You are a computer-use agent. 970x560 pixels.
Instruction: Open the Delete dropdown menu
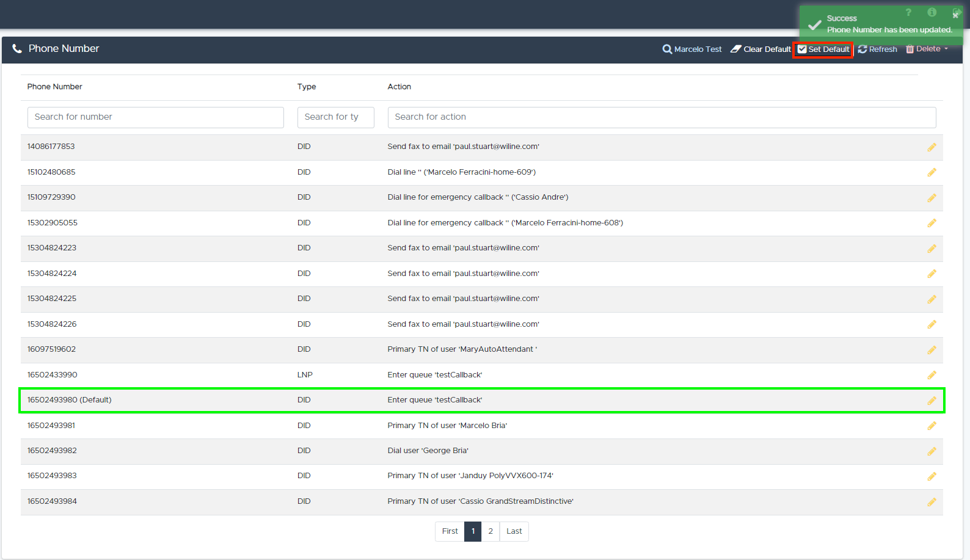pos(927,49)
